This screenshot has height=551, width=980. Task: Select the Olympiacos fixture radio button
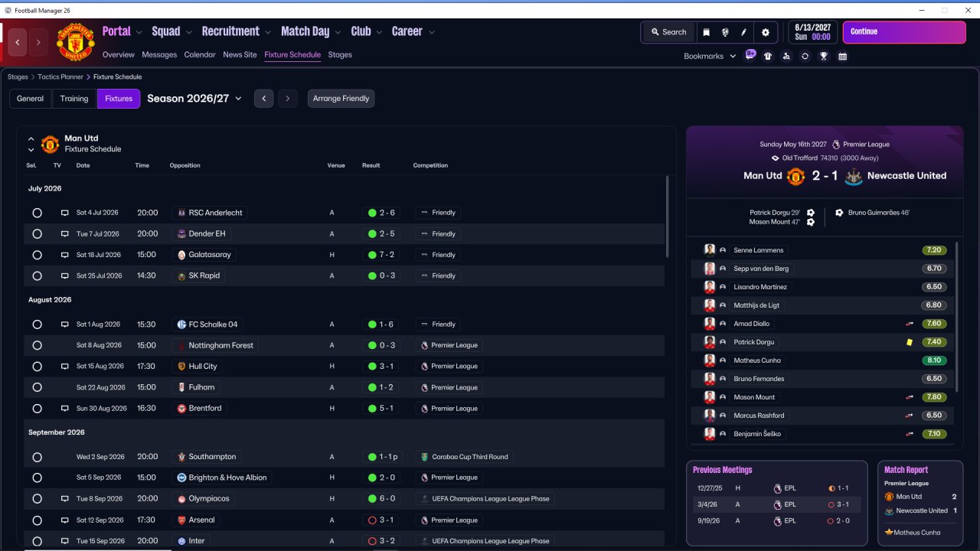click(x=37, y=499)
